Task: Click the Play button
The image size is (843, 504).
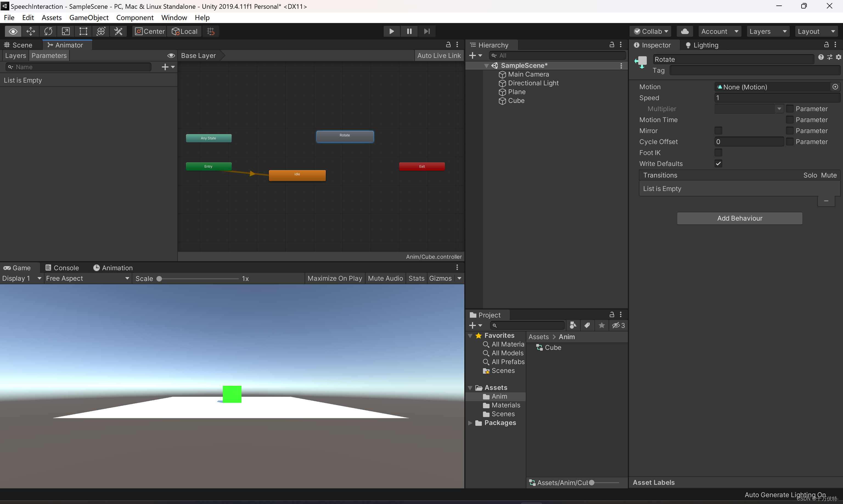Action: (x=391, y=31)
